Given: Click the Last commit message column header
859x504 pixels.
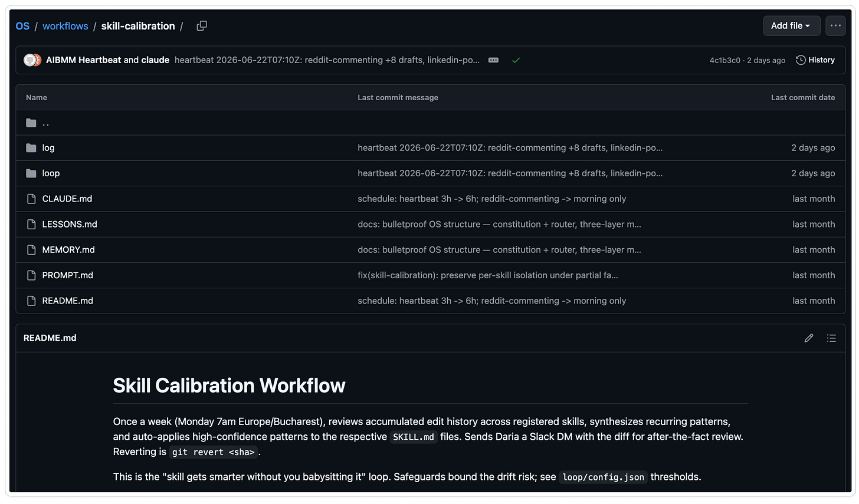Looking at the screenshot, I should [398, 97].
